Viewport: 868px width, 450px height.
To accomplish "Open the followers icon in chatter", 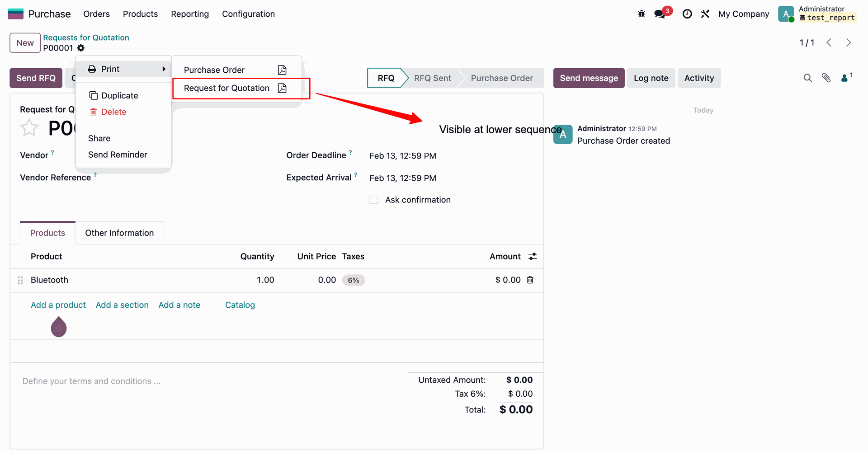I will pyautogui.click(x=844, y=78).
